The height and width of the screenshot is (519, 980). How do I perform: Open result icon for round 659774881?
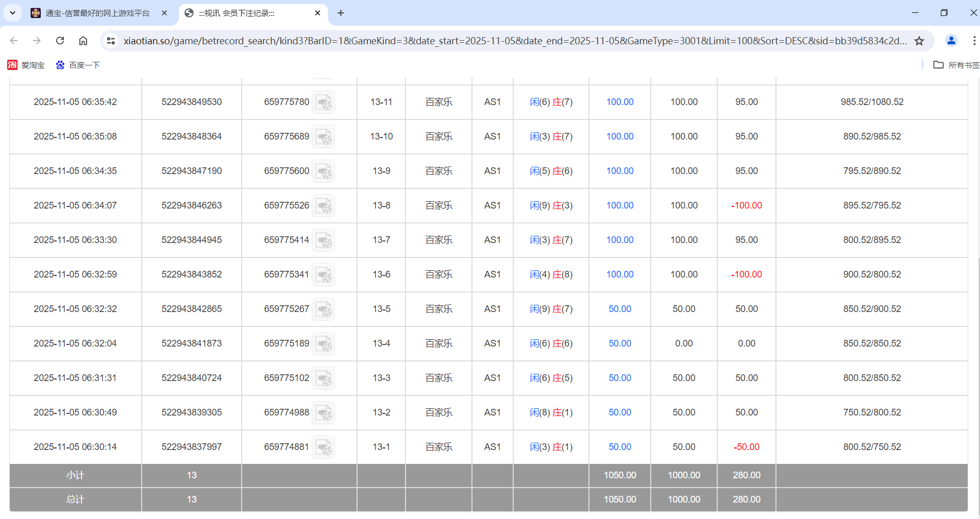point(324,447)
